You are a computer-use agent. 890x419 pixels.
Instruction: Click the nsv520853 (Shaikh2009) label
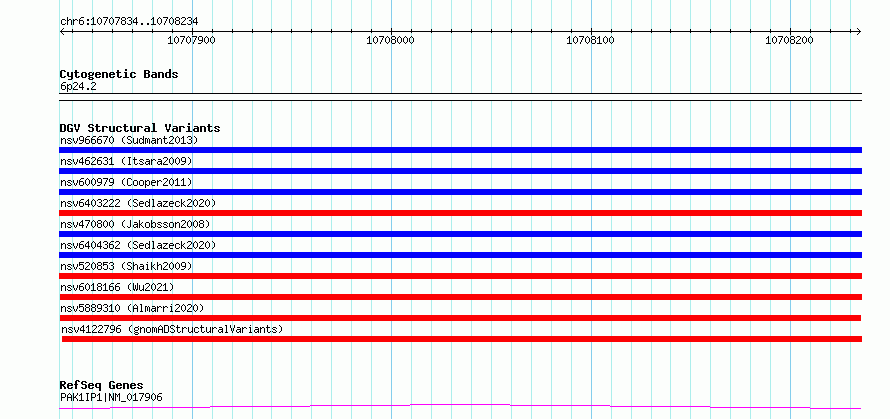[x=126, y=266]
